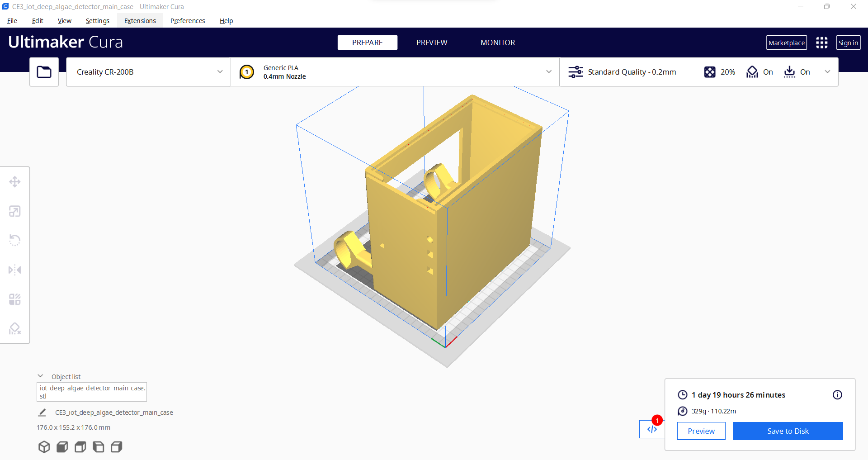
Task: Open the Extensions menu
Action: coord(140,21)
